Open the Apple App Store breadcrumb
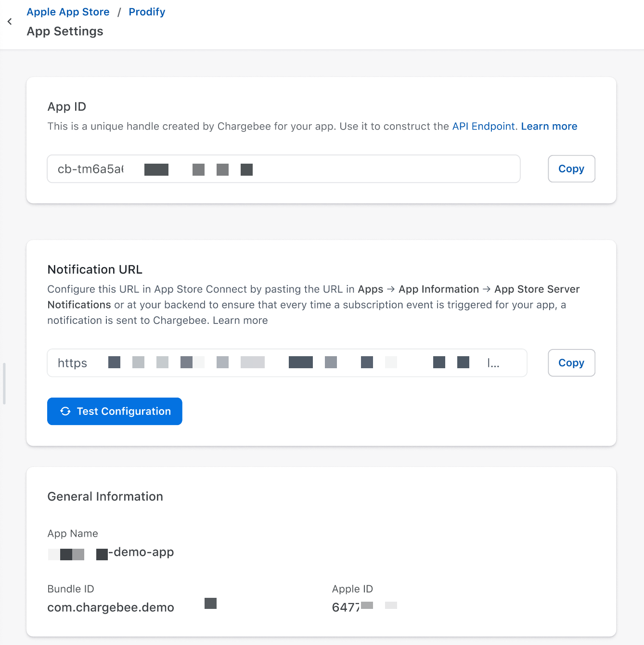The height and width of the screenshot is (645, 644). pos(68,12)
